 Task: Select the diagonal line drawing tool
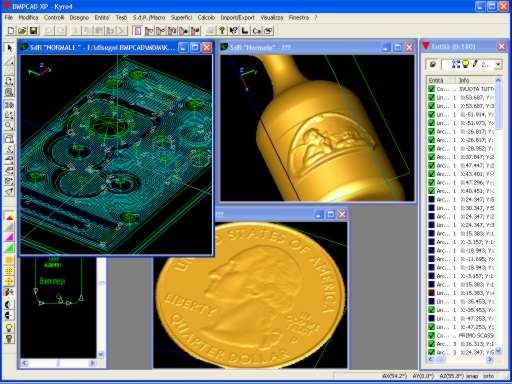(x=9, y=61)
